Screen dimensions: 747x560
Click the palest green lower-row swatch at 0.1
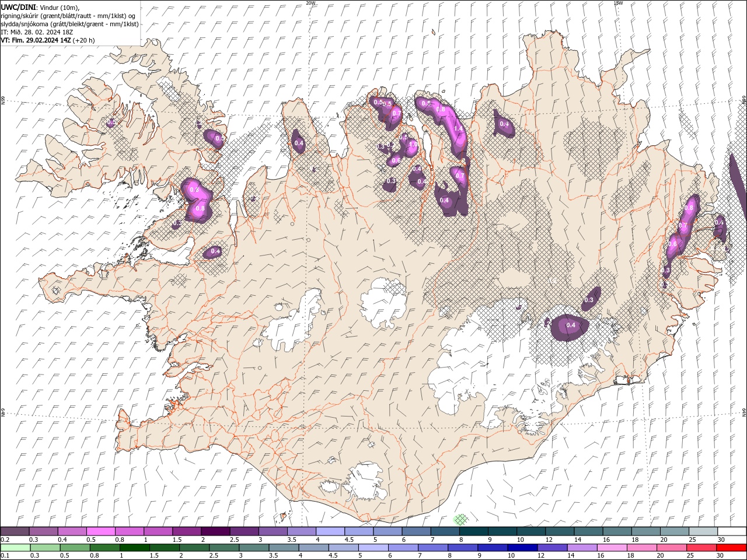pyautogui.click(x=15, y=548)
